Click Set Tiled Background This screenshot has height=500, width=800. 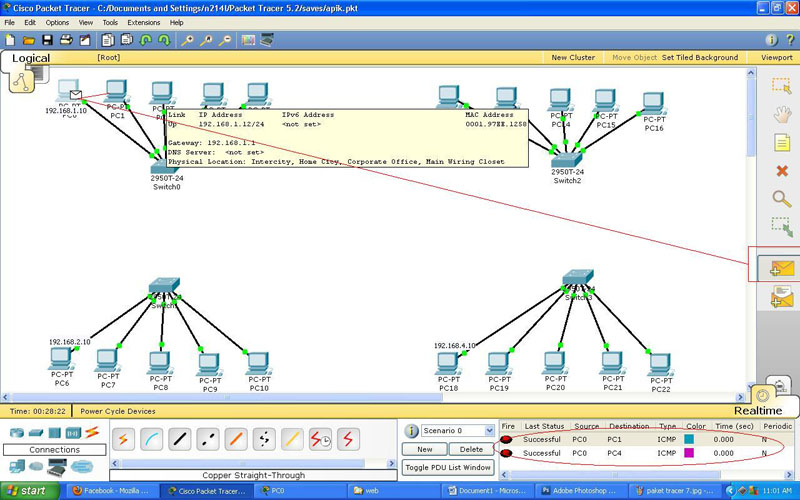tap(700, 58)
